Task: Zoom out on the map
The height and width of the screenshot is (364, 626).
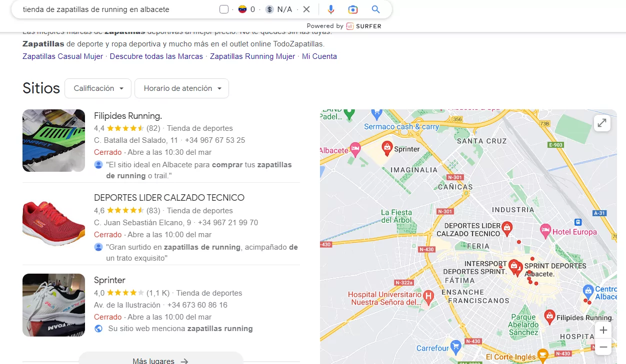Action: (x=603, y=347)
